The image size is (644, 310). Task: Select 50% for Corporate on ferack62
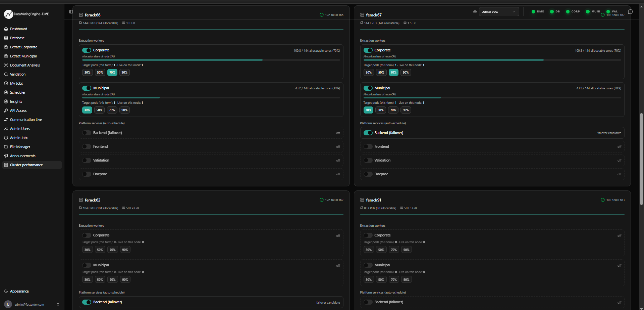pos(100,250)
